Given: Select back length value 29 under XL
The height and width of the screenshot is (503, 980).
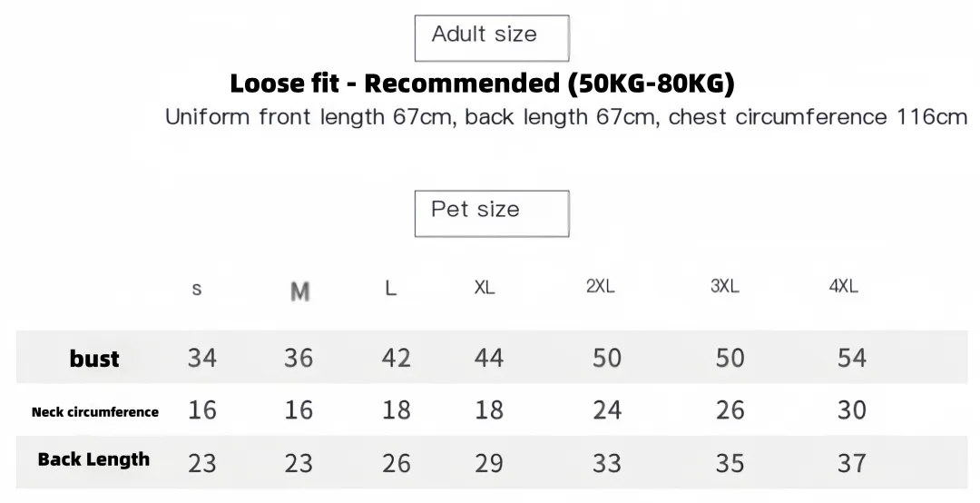Looking at the screenshot, I should pyautogui.click(x=489, y=463).
